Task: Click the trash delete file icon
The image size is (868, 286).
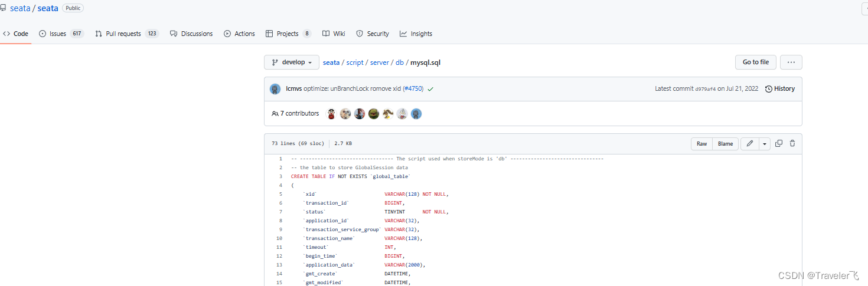Action: (792, 143)
